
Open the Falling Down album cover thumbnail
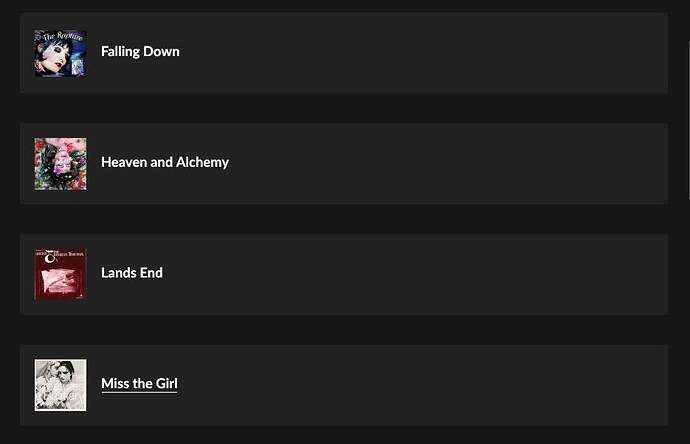coord(61,53)
